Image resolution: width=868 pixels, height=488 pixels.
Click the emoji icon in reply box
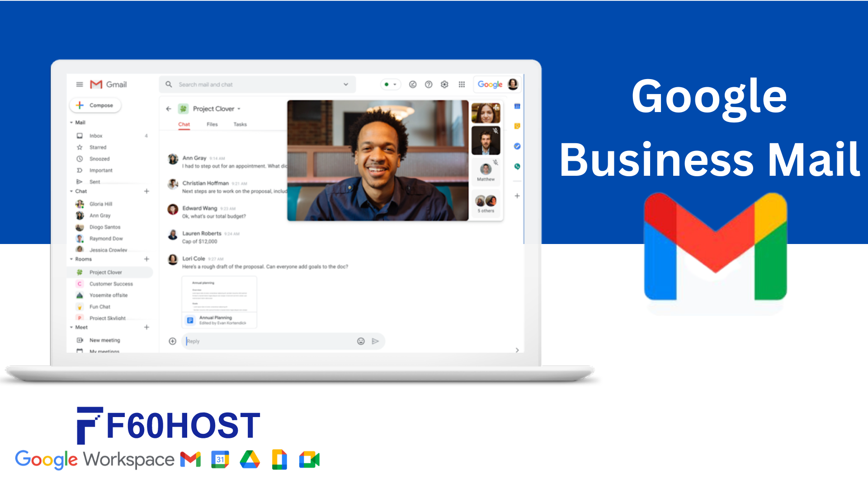pyautogui.click(x=361, y=341)
